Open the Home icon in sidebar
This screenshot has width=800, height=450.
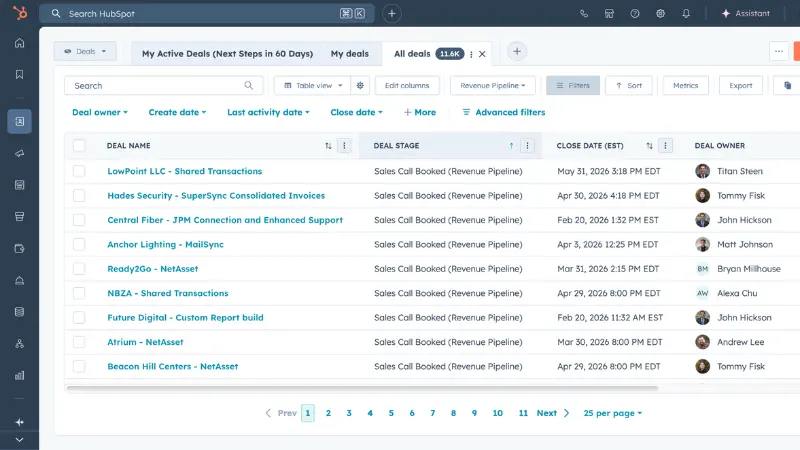pyautogui.click(x=19, y=43)
